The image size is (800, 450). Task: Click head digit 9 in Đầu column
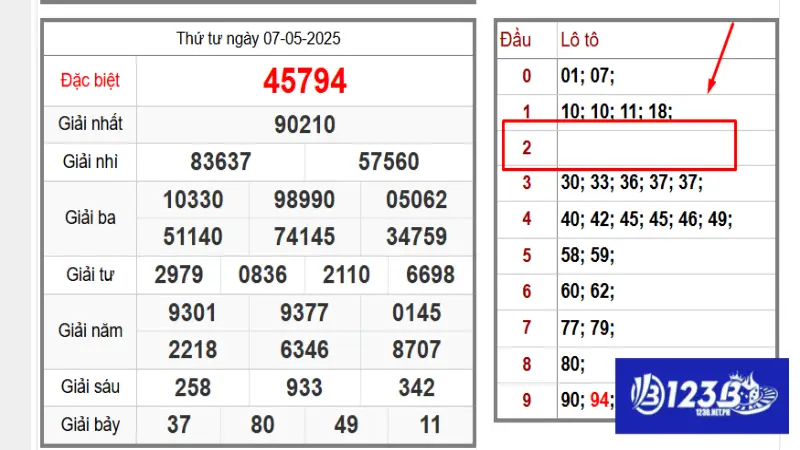[527, 401]
